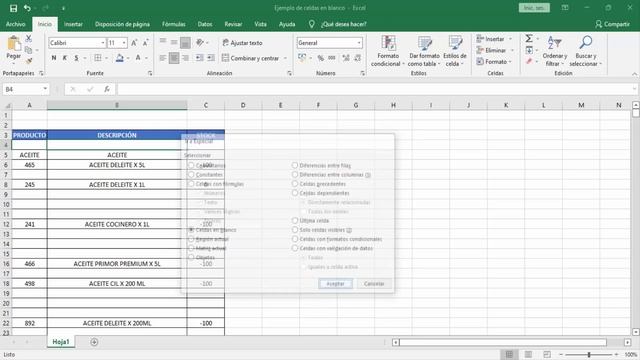This screenshot has width=640, height=360.
Task: Align text to the right
Action: [185, 58]
